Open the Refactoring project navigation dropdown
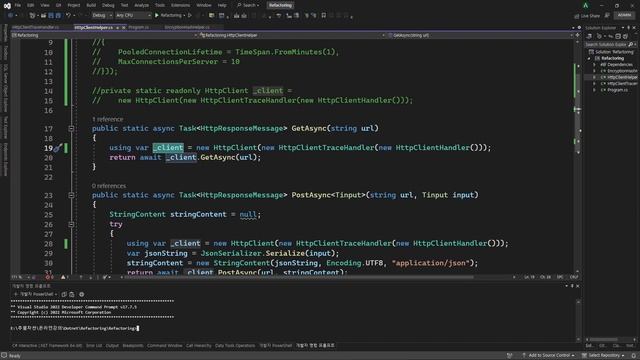The height and width of the screenshot is (360, 640). [105, 36]
